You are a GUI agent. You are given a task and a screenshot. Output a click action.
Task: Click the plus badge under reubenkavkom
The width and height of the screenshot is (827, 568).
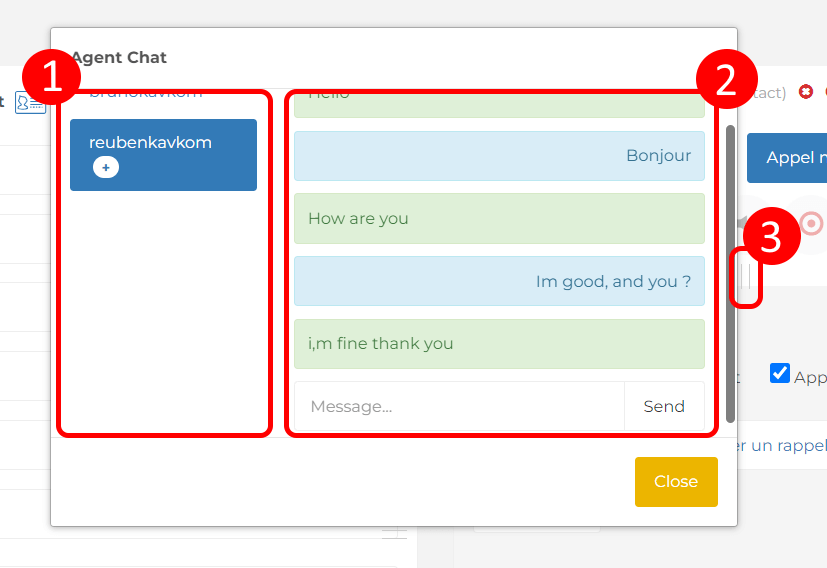point(106,168)
